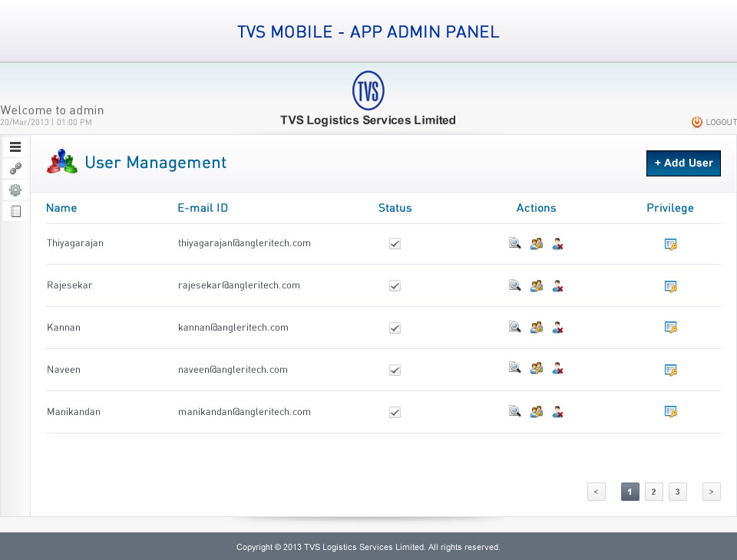
Task: Click TVS Logistics Services Limited title
Action: [x=368, y=120]
